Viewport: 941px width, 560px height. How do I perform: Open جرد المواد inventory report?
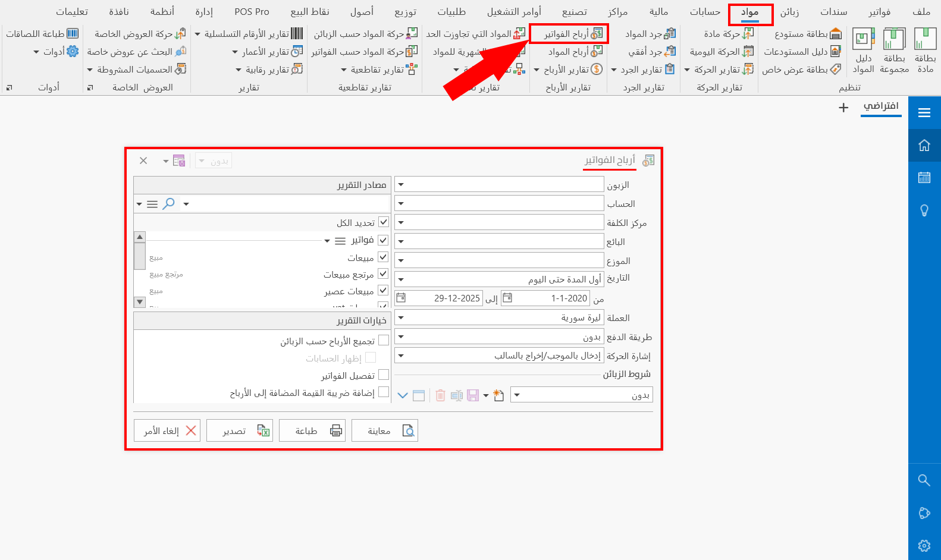pos(650,34)
